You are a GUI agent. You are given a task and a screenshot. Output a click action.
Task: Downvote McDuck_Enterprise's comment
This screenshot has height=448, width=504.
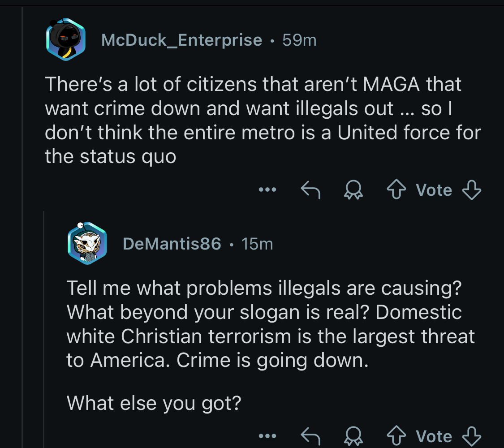[x=472, y=190]
